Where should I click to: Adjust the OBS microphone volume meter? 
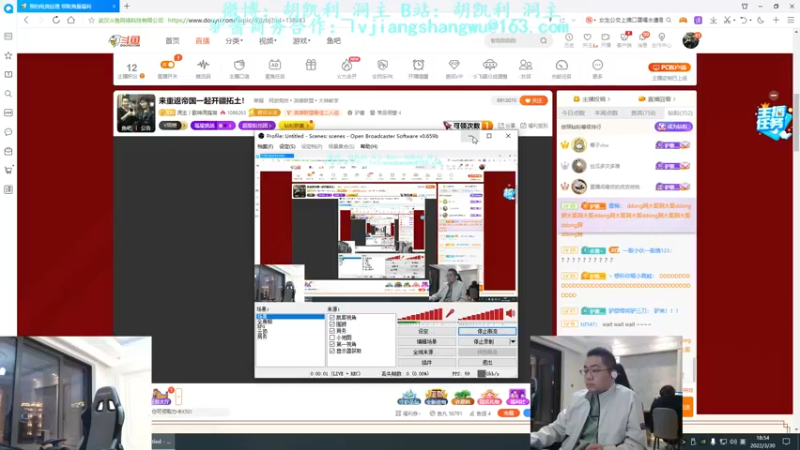point(420,314)
